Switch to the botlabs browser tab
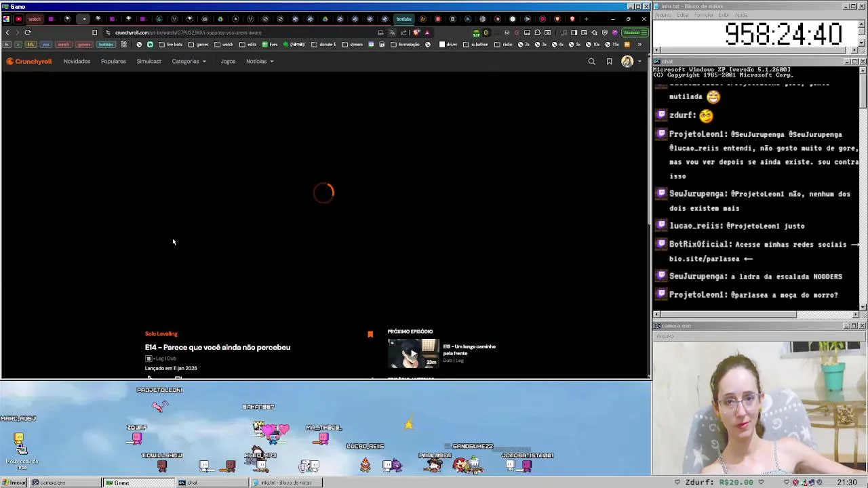Image resolution: width=868 pixels, height=488 pixels. click(404, 19)
